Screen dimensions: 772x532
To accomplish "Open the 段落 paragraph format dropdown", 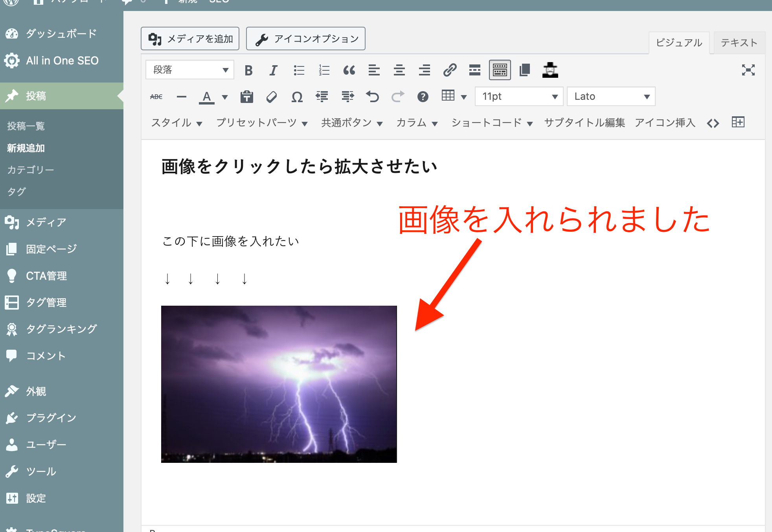I will [190, 70].
